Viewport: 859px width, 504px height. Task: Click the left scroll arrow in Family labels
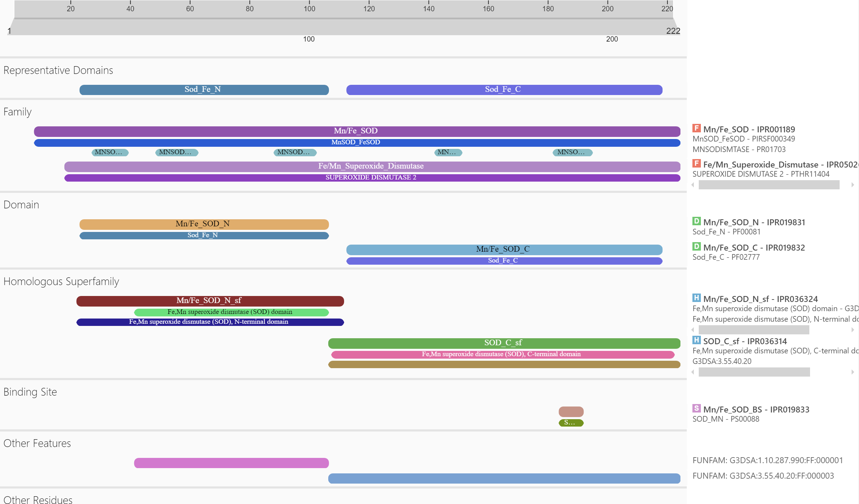(x=693, y=185)
